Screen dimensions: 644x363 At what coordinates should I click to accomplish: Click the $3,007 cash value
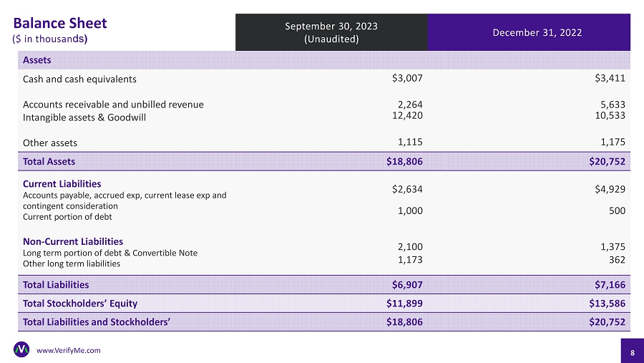pos(407,78)
